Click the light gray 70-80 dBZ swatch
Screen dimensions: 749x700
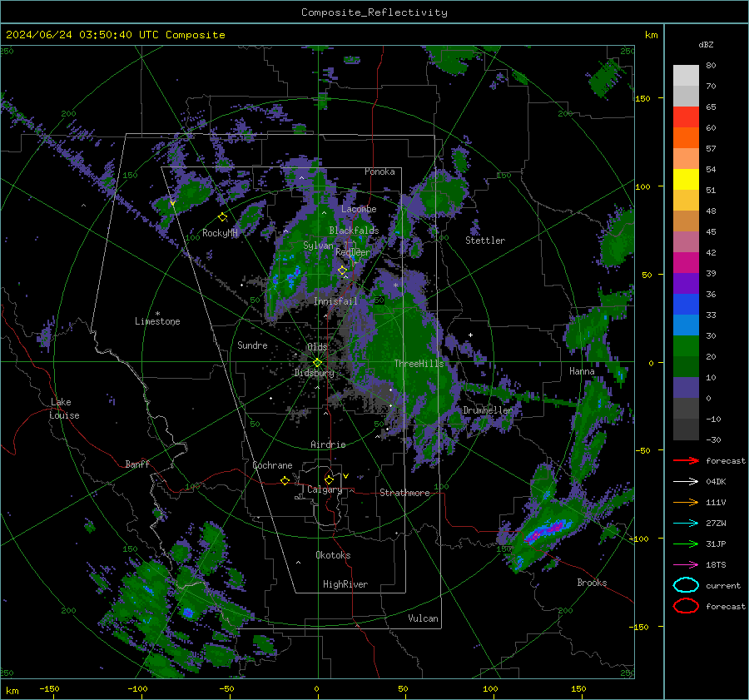tap(686, 75)
